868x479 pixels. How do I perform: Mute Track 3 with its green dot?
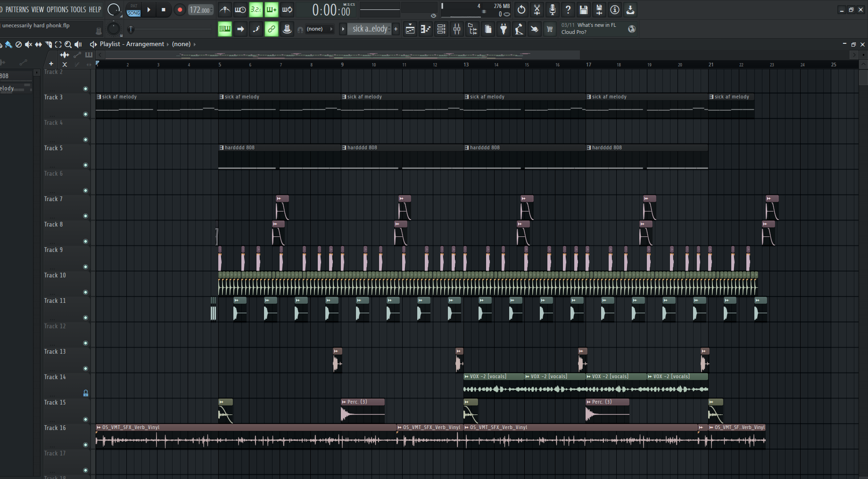pos(85,114)
